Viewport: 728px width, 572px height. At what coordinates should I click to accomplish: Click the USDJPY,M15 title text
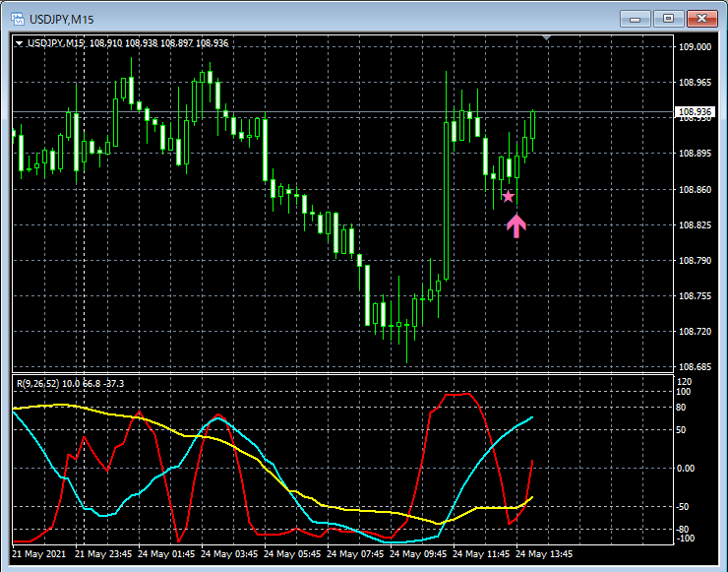[61, 20]
